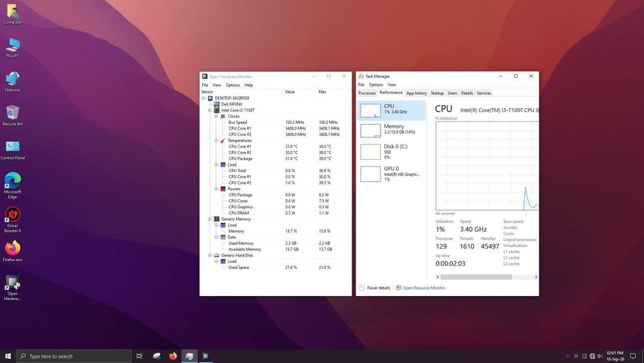Open the Options menu in Task Manager
The height and width of the screenshot is (363, 644).
(376, 84)
